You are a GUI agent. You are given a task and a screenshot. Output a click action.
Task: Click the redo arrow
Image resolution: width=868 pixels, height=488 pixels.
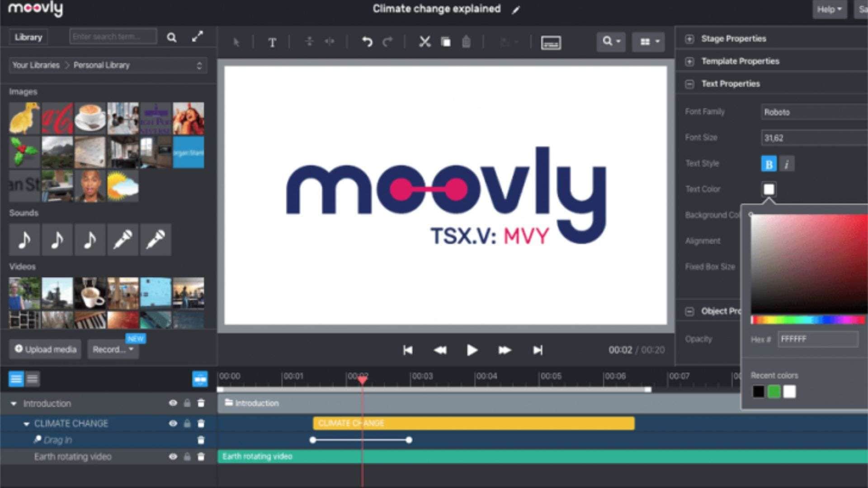point(387,42)
